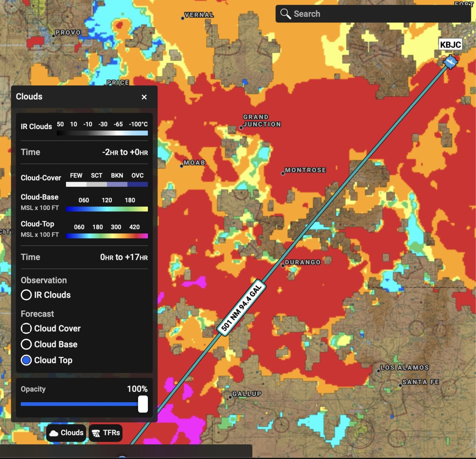Click the VERNAL city label
The width and height of the screenshot is (476, 459).
[199, 15]
